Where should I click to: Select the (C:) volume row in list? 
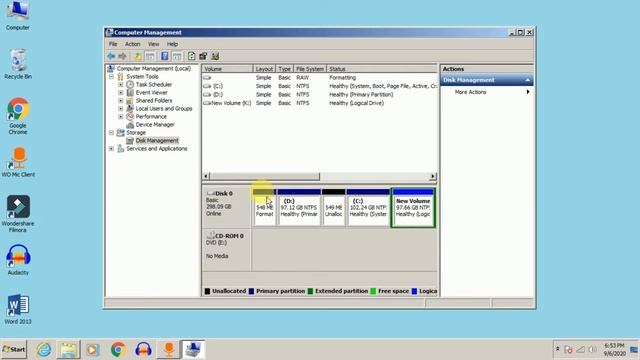pyautogui.click(x=320, y=86)
